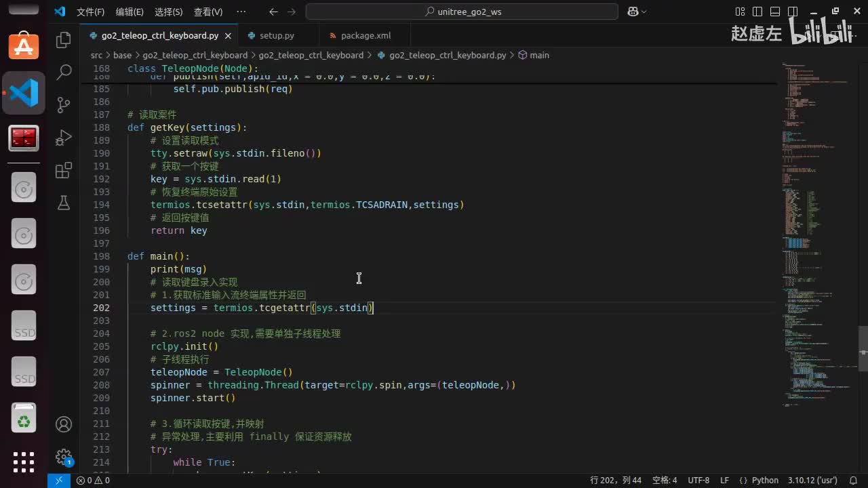The image size is (868, 488).
Task: Click 'while True:' on line 214
Action: 204,462
